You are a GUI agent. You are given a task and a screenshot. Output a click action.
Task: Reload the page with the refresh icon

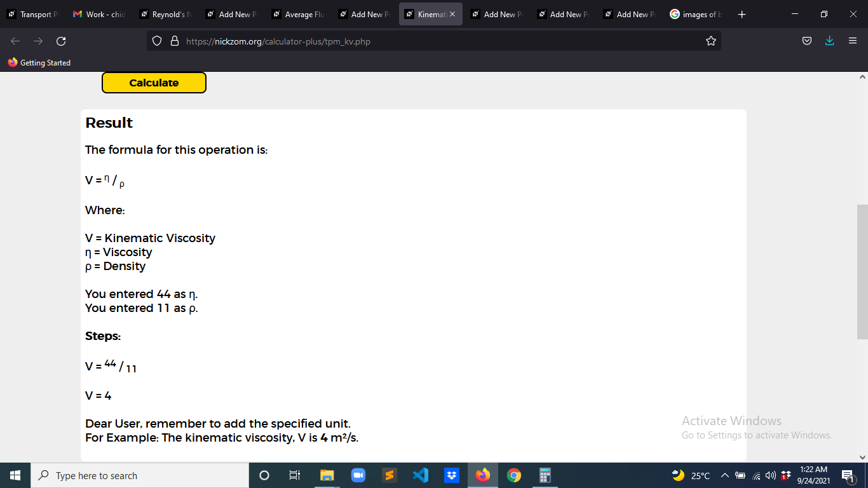61,41
